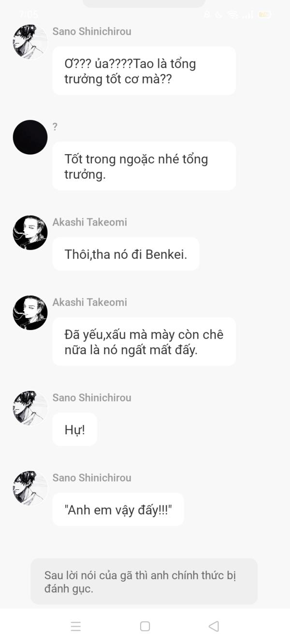Select the "Thôi,tha nó đi Benkei." message
Screen dimensions: 290x644
(126, 254)
